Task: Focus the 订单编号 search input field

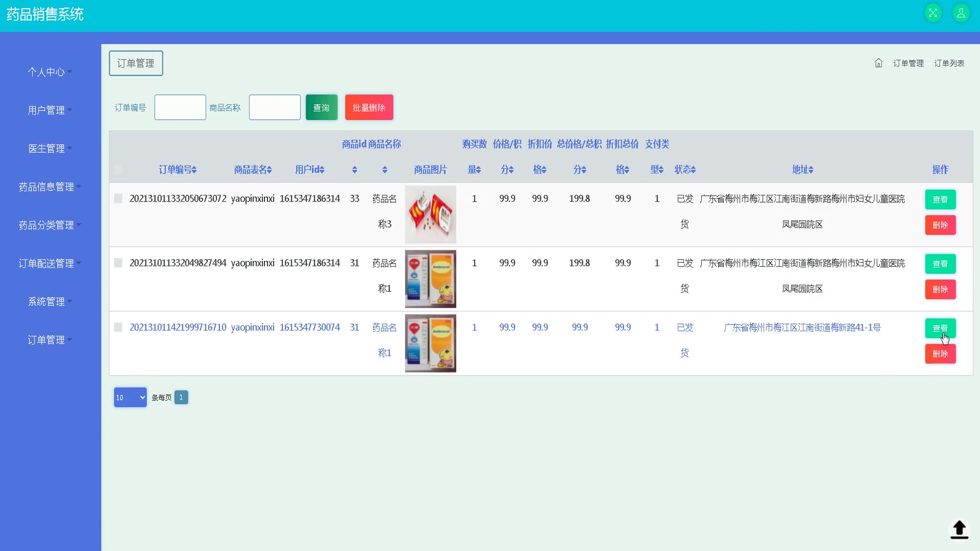Action: [180, 108]
